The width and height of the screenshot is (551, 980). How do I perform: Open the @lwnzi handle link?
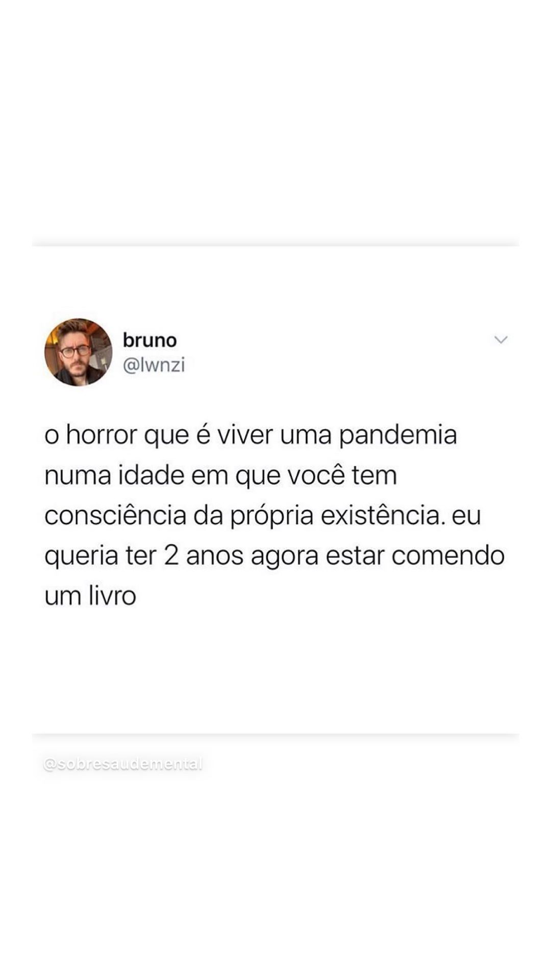pos(154,365)
